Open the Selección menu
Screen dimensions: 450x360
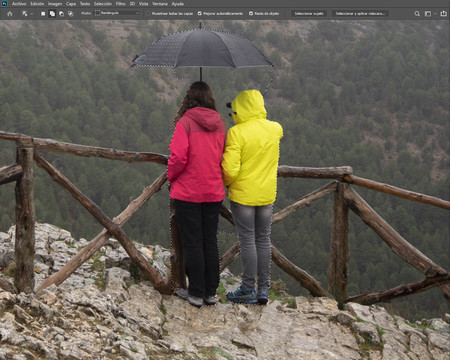103,4
